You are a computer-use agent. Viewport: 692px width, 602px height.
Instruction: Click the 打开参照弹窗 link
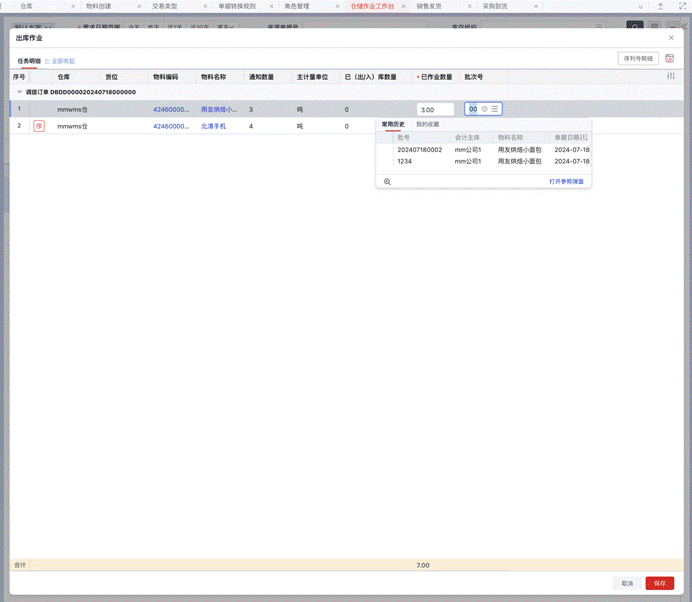[567, 182]
